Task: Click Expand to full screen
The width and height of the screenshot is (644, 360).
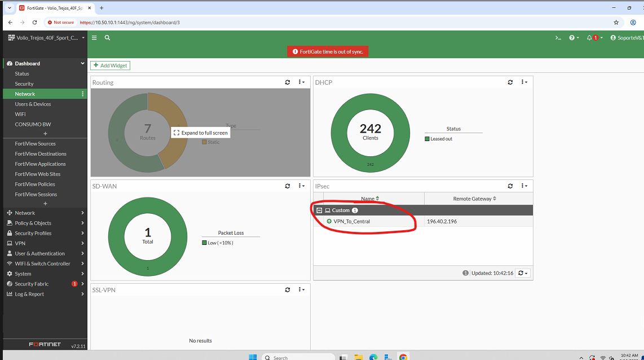Action: click(200, 133)
